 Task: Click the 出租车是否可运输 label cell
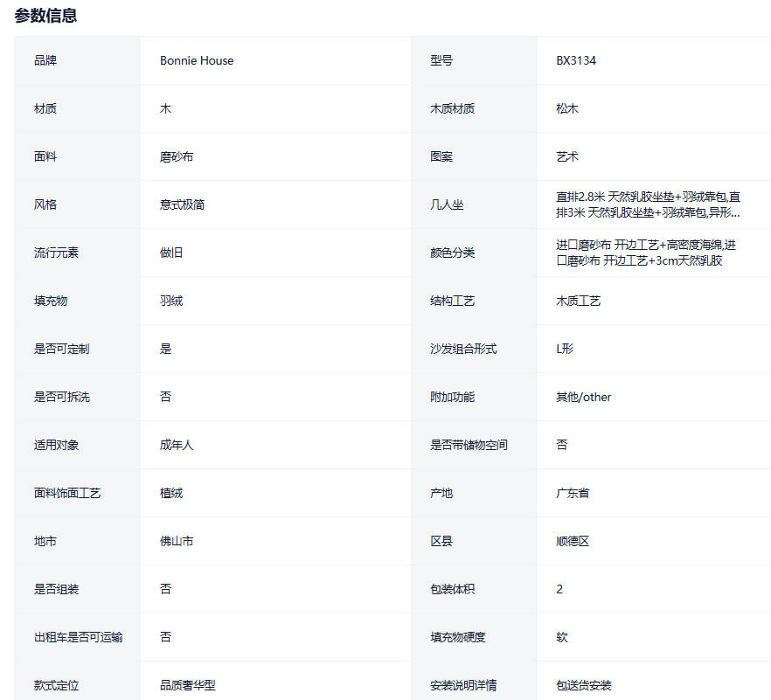click(x=78, y=637)
